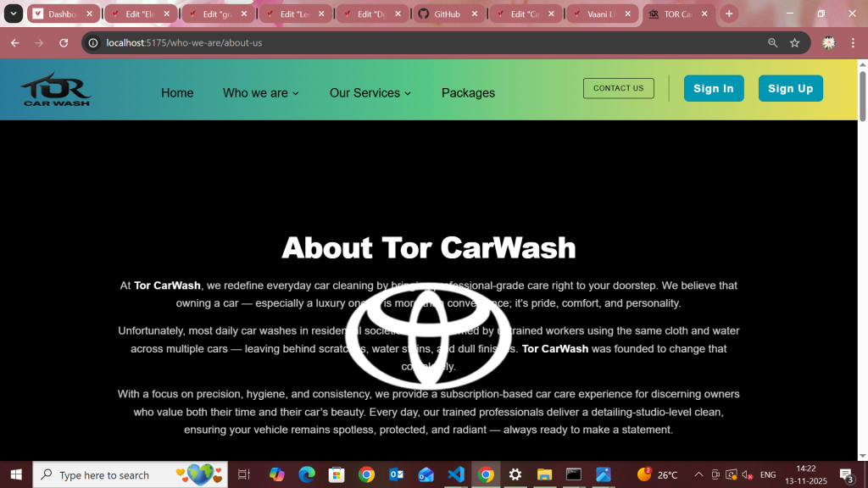
Task: Expand the Our Services dropdown
Action: tap(370, 93)
